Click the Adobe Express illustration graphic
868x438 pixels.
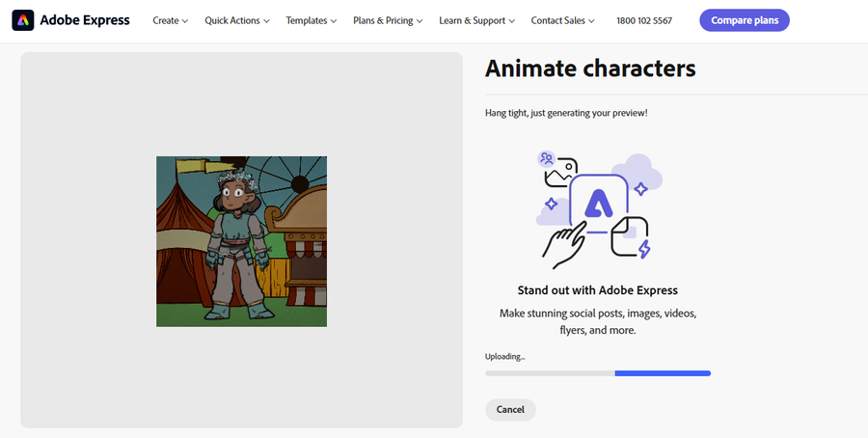(599, 210)
